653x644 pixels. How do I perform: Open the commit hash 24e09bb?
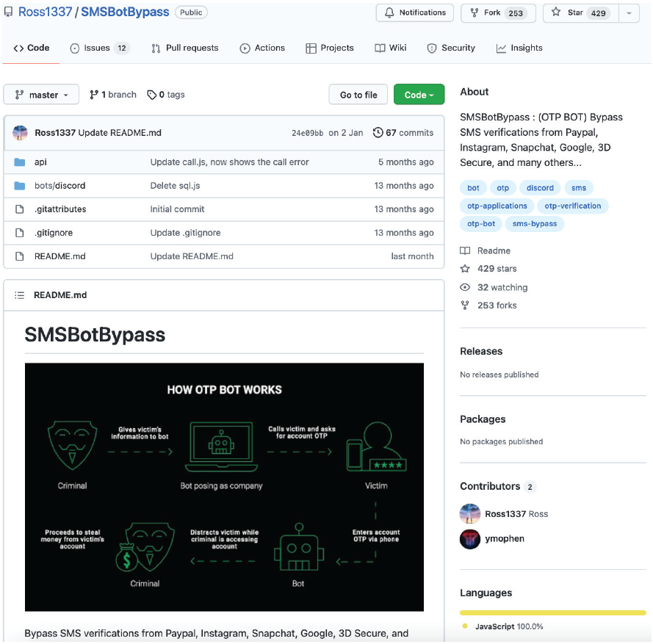pos(307,133)
